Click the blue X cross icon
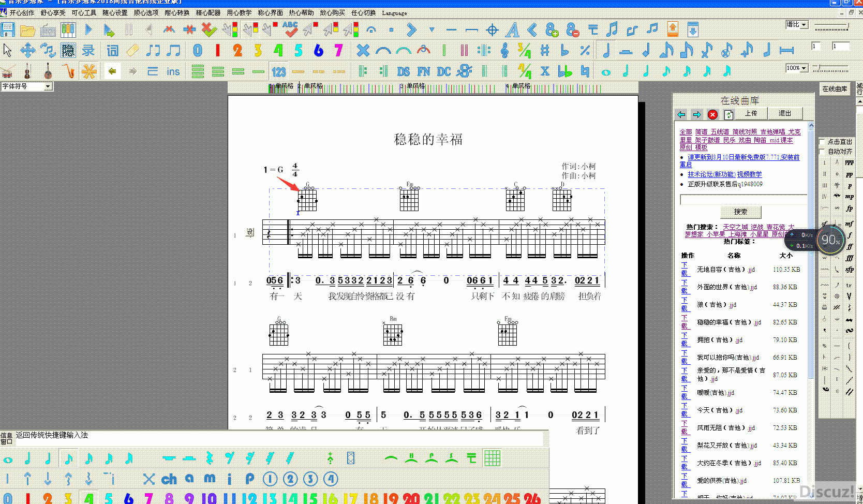The image size is (863, 504). point(363,50)
